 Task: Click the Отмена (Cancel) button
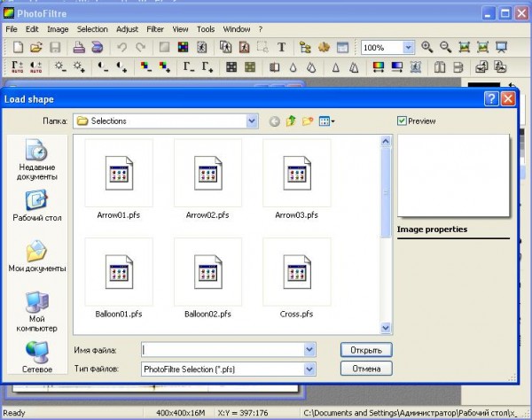tap(366, 369)
